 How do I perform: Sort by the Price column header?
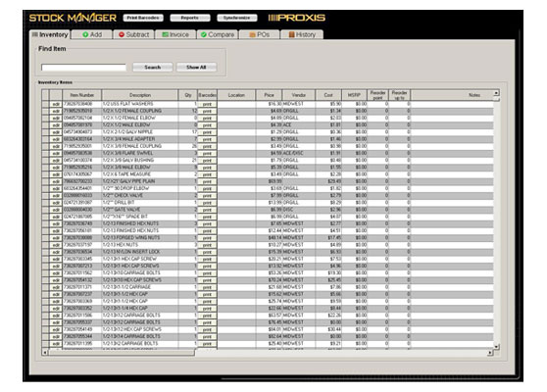[269, 95]
